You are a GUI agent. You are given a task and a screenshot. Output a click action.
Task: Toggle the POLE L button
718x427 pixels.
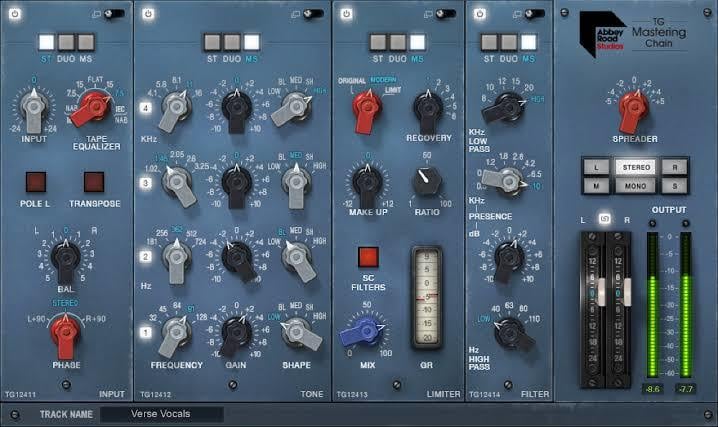(x=36, y=182)
